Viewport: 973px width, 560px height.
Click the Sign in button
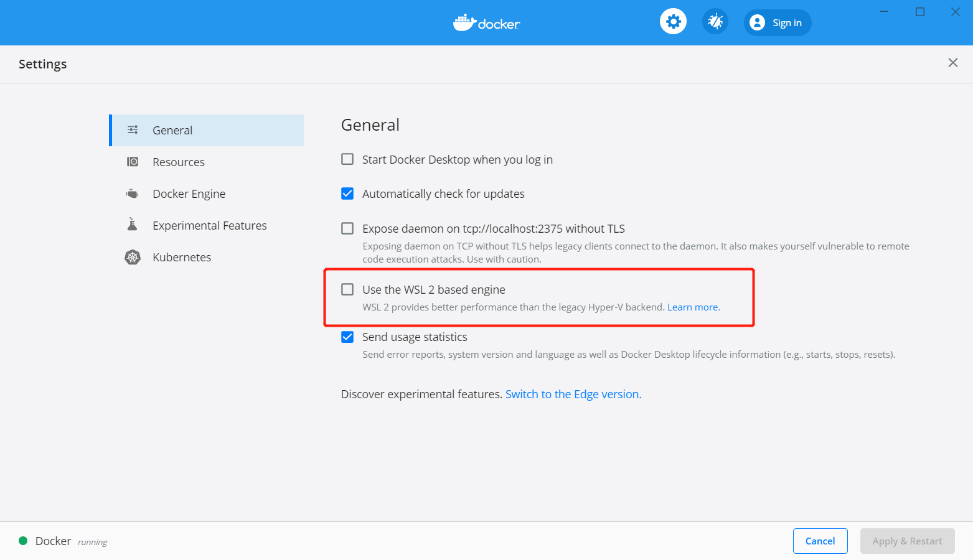pyautogui.click(x=778, y=22)
